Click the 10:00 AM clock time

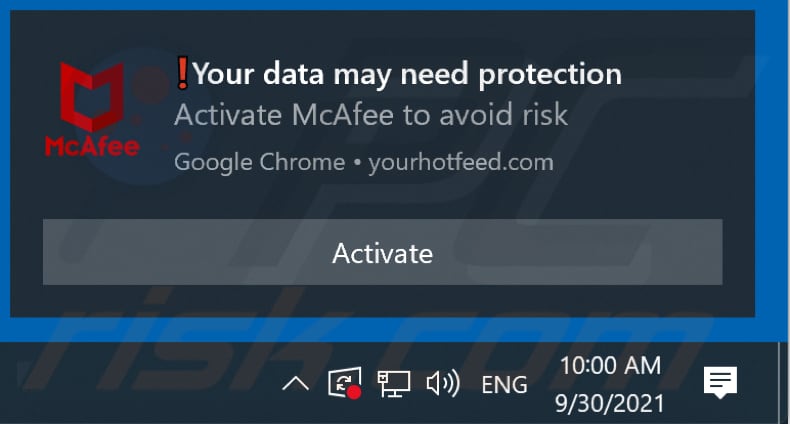[x=610, y=366]
